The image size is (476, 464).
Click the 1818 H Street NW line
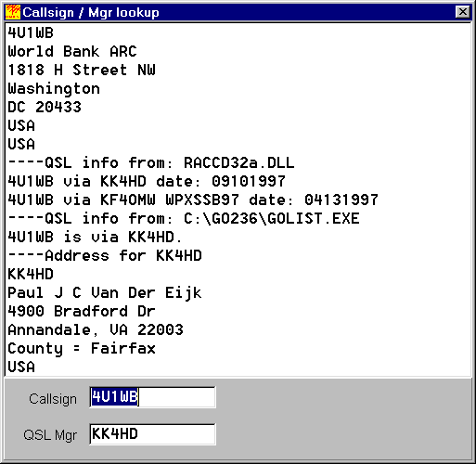pos(82,70)
